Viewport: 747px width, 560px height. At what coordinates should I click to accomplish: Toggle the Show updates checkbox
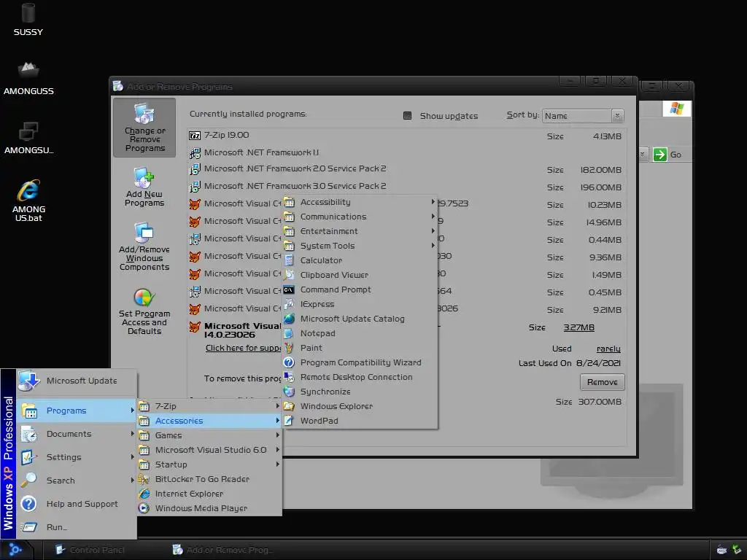click(x=407, y=116)
